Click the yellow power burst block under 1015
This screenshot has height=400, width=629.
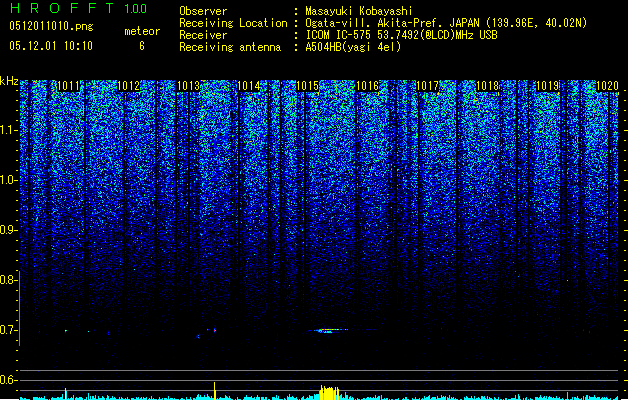(329, 393)
